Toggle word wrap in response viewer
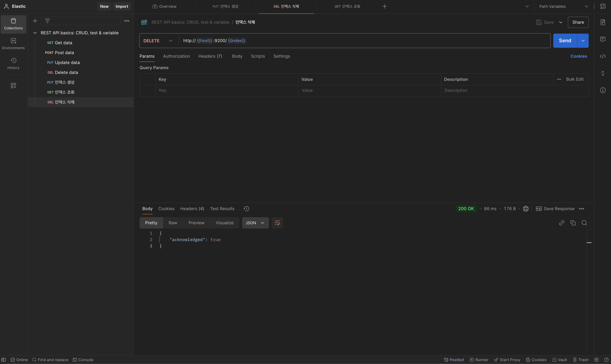Image resolution: width=611 pixels, height=364 pixels. [277, 223]
